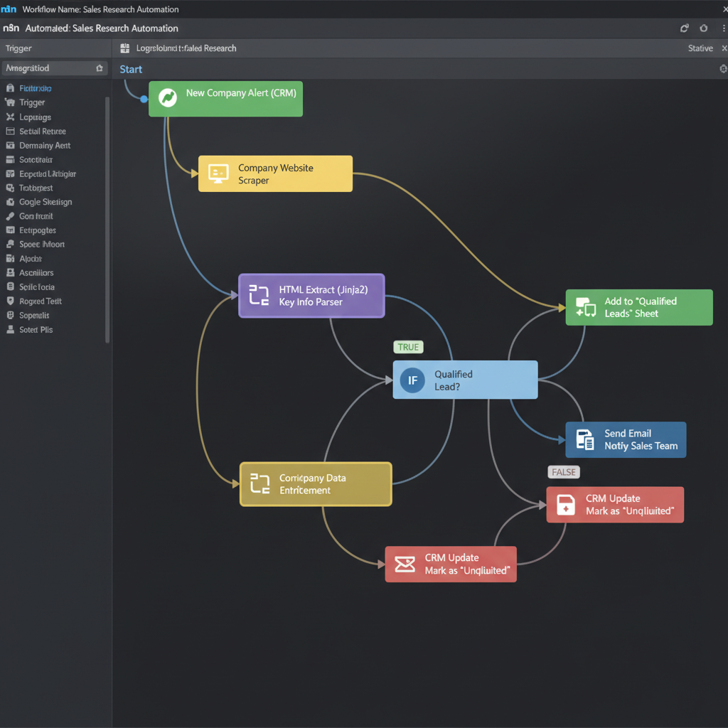Click the TRUE branch label

coord(408,347)
